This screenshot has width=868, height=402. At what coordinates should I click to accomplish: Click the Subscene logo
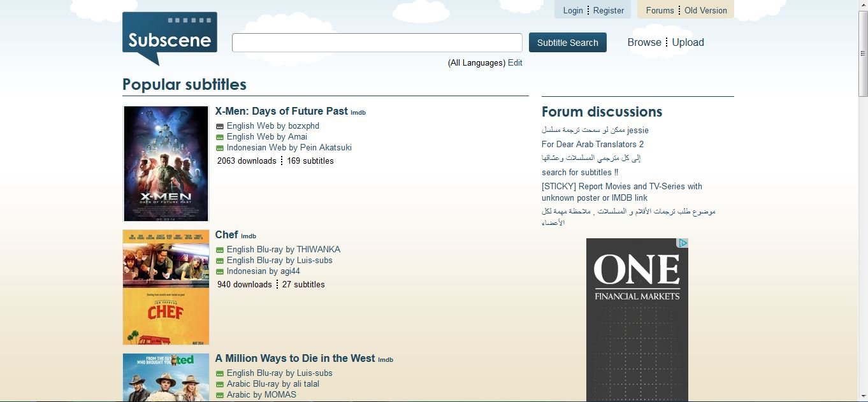click(x=170, y=37)
